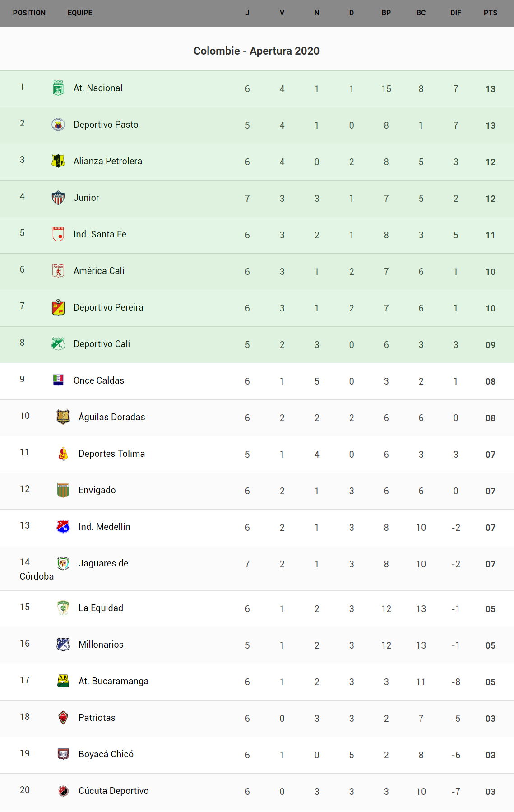Select the Ind. Santa Fe team name
514x812 pixels.
coord(100,234)
